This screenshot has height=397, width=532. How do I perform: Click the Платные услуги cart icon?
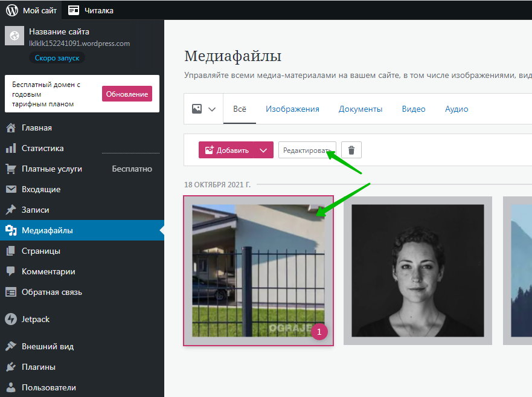(x=11, y=169)
